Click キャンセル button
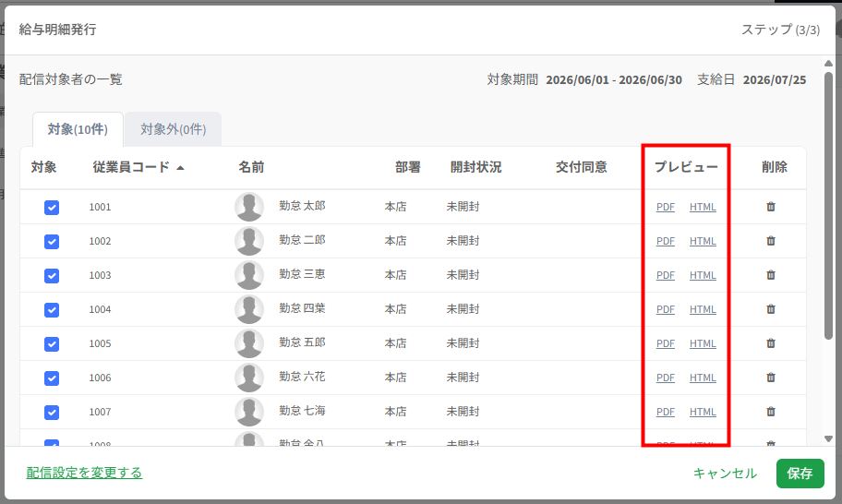Viewport: 842px width, 504px height. [725, 474]
